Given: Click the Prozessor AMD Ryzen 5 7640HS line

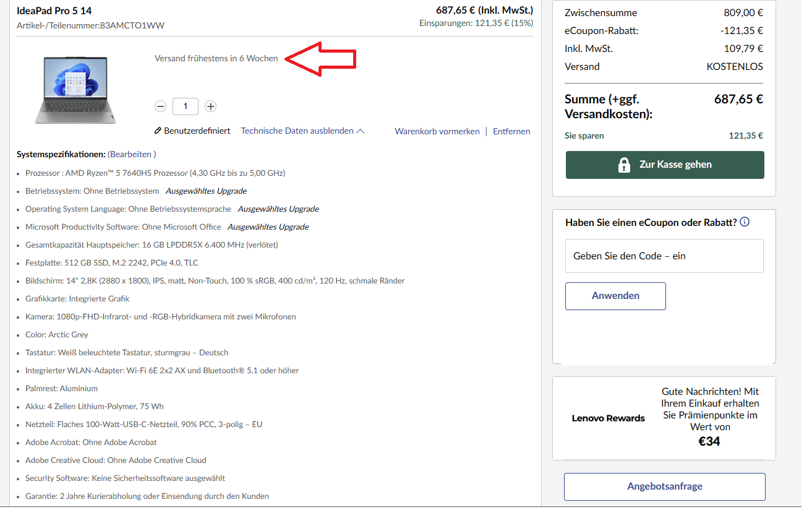Looking at the screenshot, I should point(155,173).
